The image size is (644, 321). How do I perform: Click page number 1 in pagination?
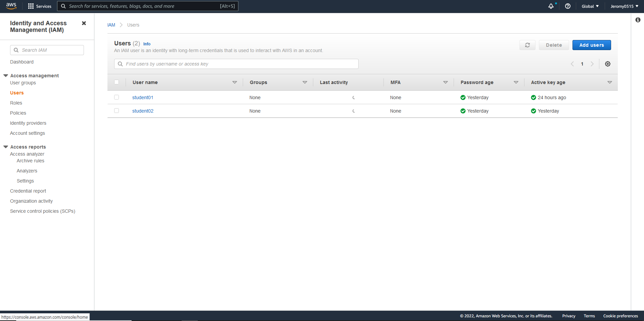(582, 64)
